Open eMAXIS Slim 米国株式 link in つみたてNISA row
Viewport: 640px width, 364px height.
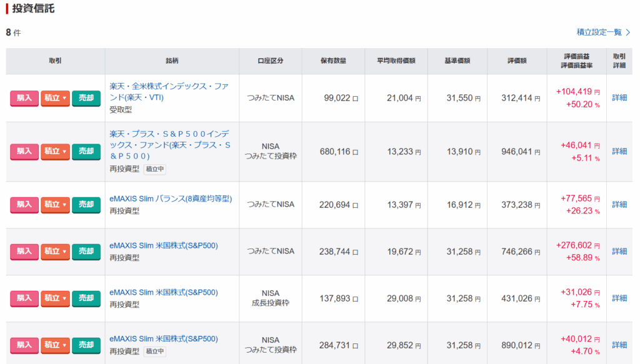(x=164, y=245)
